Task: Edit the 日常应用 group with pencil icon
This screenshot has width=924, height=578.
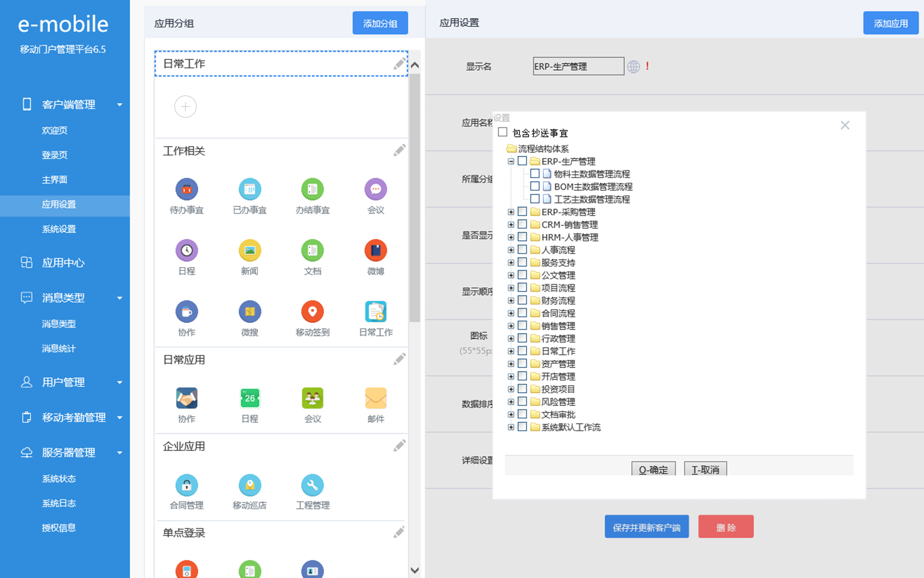Action: pos(400,359)
